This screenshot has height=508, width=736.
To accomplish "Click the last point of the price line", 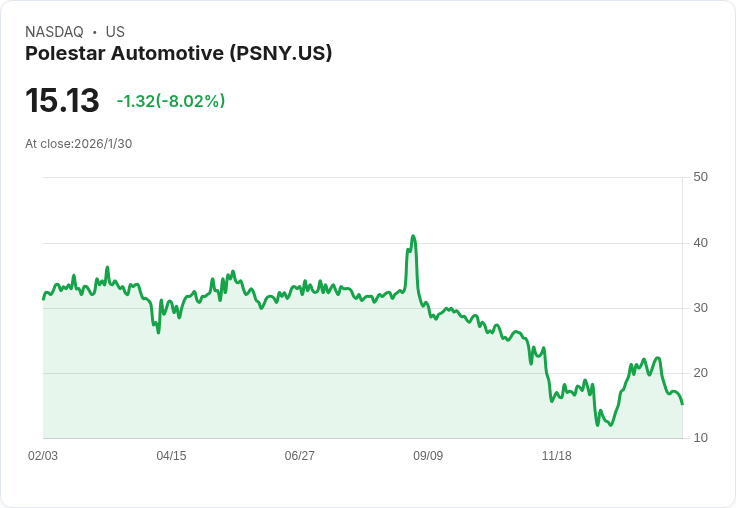I will (x=682, y=404).
